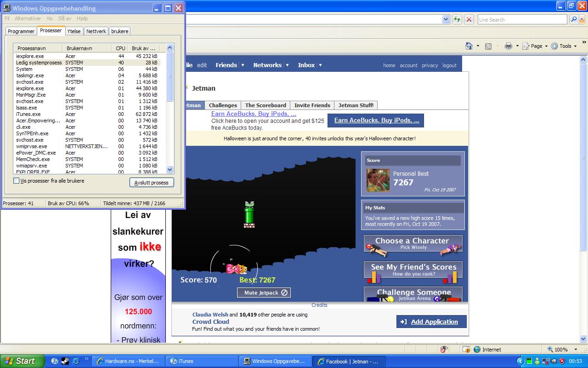Expand the Facebook Friends dropdown arrow
This screenshot has height=368, width=588.
[x=243, y=65]
